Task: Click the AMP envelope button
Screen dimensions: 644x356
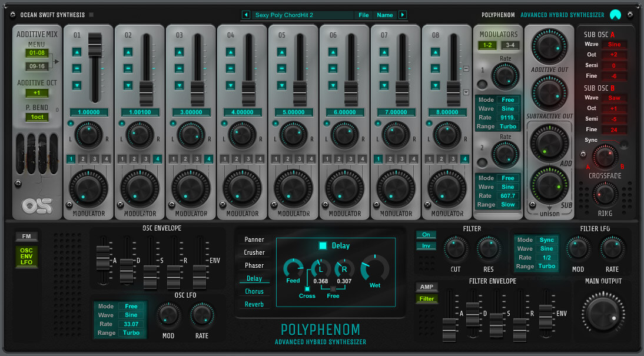Action: tap(427, 287)
